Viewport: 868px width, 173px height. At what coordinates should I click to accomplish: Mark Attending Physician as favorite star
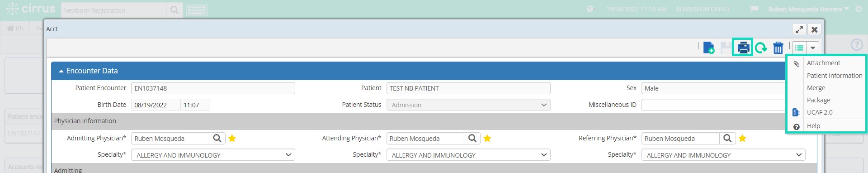point(487,138)
